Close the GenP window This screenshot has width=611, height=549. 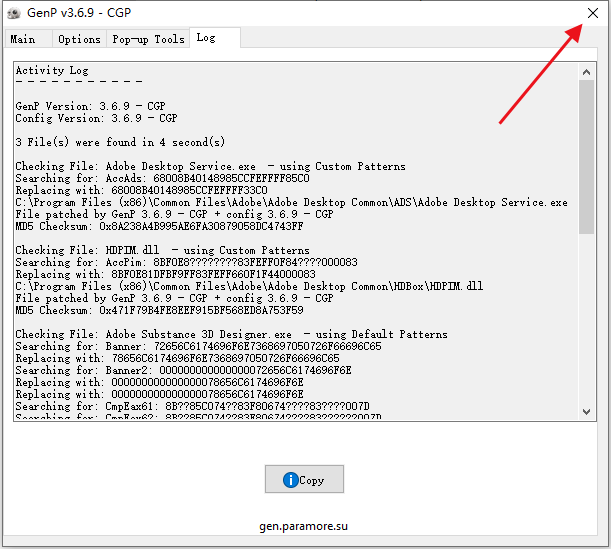click(x=592, y=13)
